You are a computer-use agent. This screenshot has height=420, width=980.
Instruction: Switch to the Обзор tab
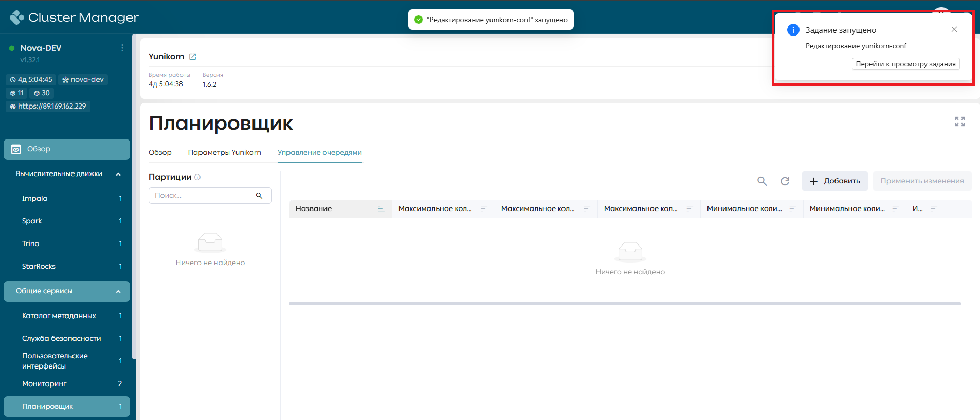point(160,152)
